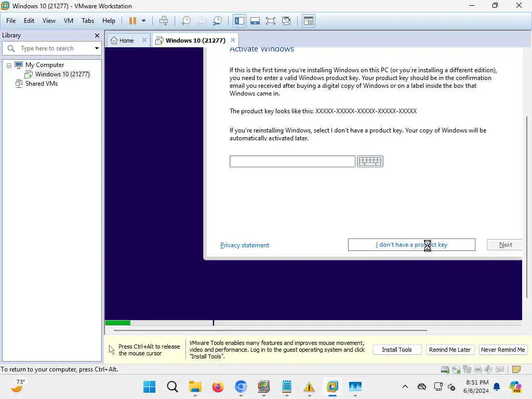Screen dimensions: 532x399
Task: Click the OneDrive cloud tray icon
Action: [x=422, y=387]
